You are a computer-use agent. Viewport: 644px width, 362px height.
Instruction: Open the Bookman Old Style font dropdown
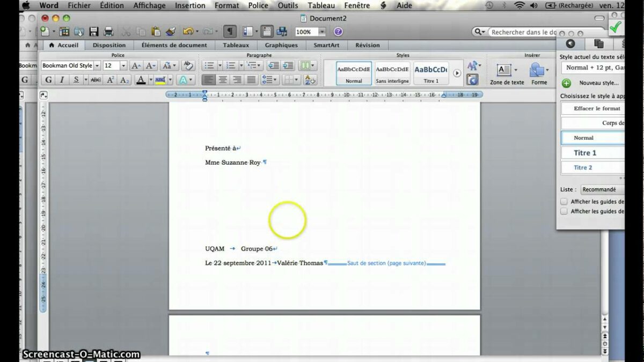[x=97, y=65]
